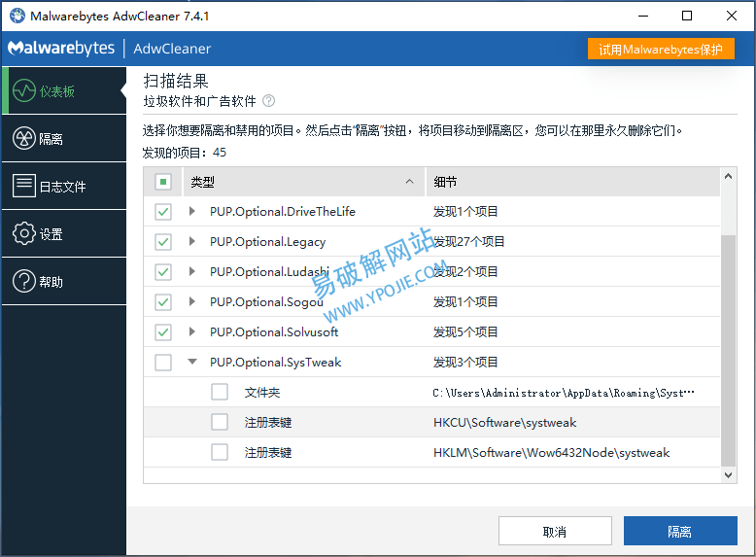Click the help question mark icon in sidebar

(x=24, y=281)
